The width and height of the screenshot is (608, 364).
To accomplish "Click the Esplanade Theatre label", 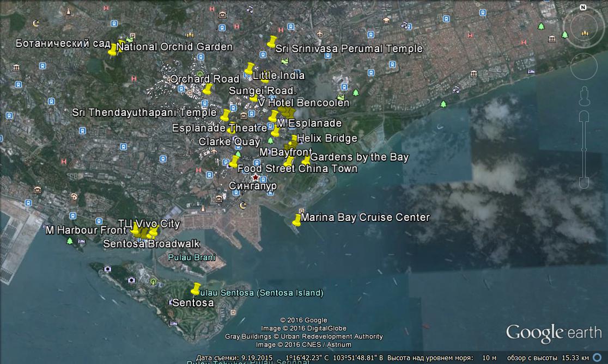I will tap(220, 128).
